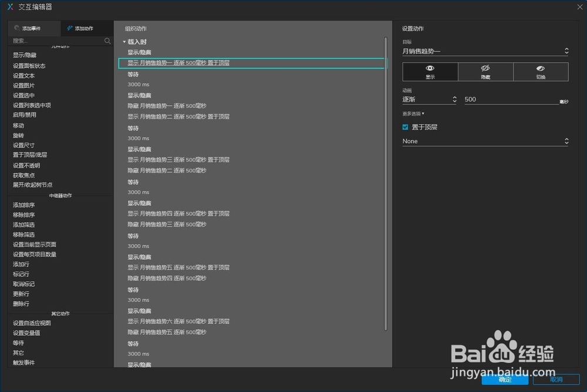Select row 隐藏 月销售趋势二 逐渐 500毫秒
This screenshot has height=392, width=587.
pyautogui.click(x=167, y=170)
